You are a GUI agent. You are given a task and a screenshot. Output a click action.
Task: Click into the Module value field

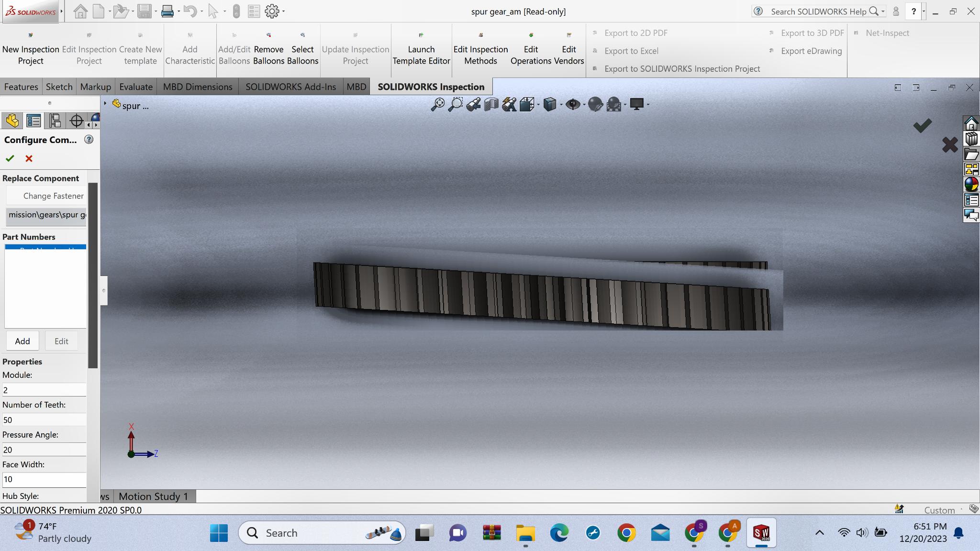(x=44, y=390)
